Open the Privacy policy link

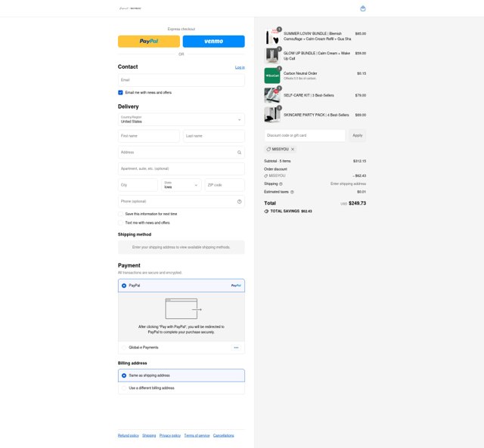[x=169, y=436]
